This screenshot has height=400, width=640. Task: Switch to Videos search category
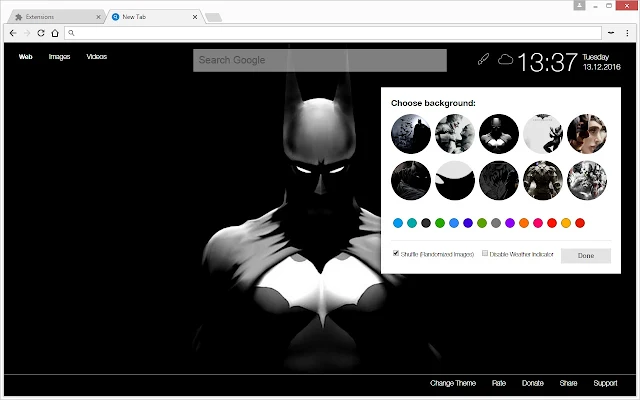pos(96,57)
